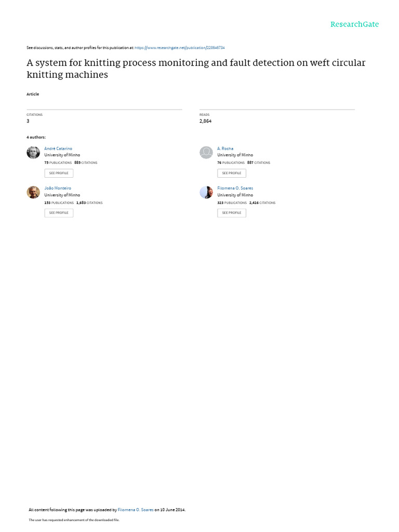Click the citations count 3
Image resolution: width=399 pixels, height=532 pixels.
click(x=28, y=121)
